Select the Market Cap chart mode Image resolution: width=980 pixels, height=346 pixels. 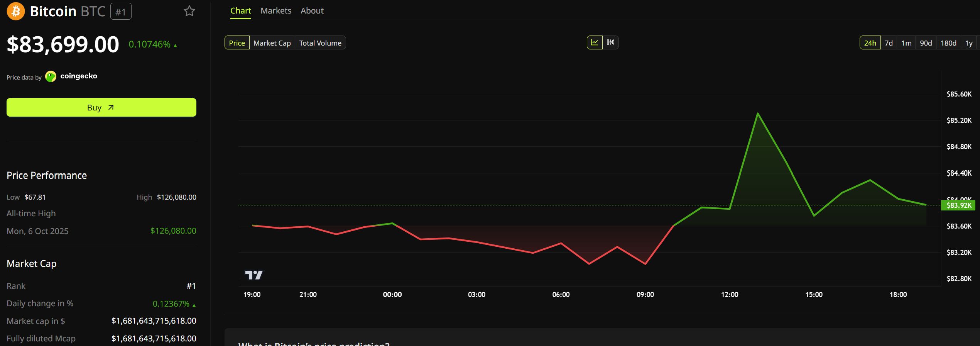click(272, 43)
